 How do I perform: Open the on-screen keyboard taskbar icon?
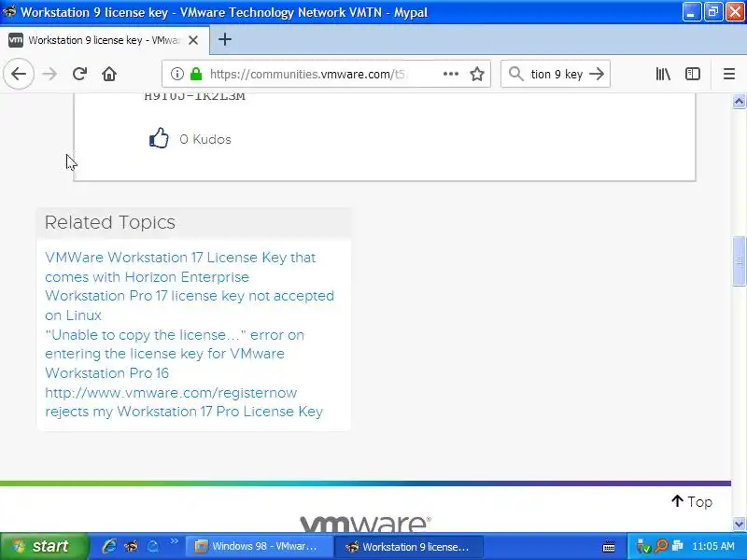point(609,546)
